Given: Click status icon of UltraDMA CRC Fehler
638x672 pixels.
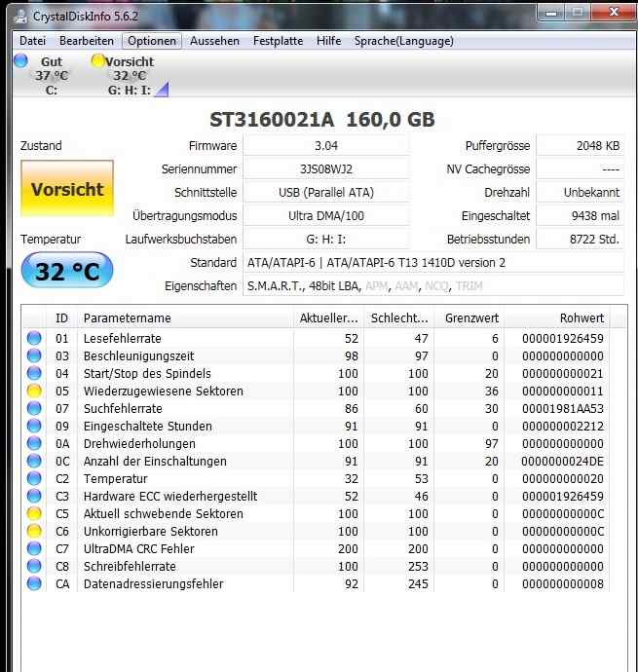Looking at the screenshot, I should click(34, 549).
